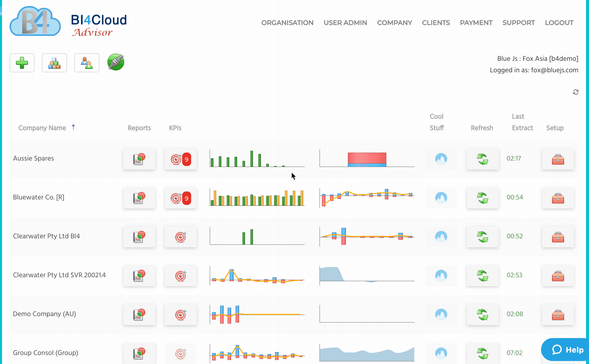
Task: Open Cool Stuff for Bluewater Co. [R]
Action: pyautogui.click(x=441, y=198)
